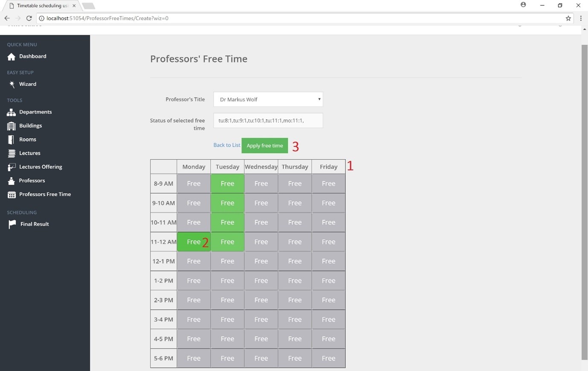Follow the Back to List link
The image size is (588, 371).
(226, 145)
